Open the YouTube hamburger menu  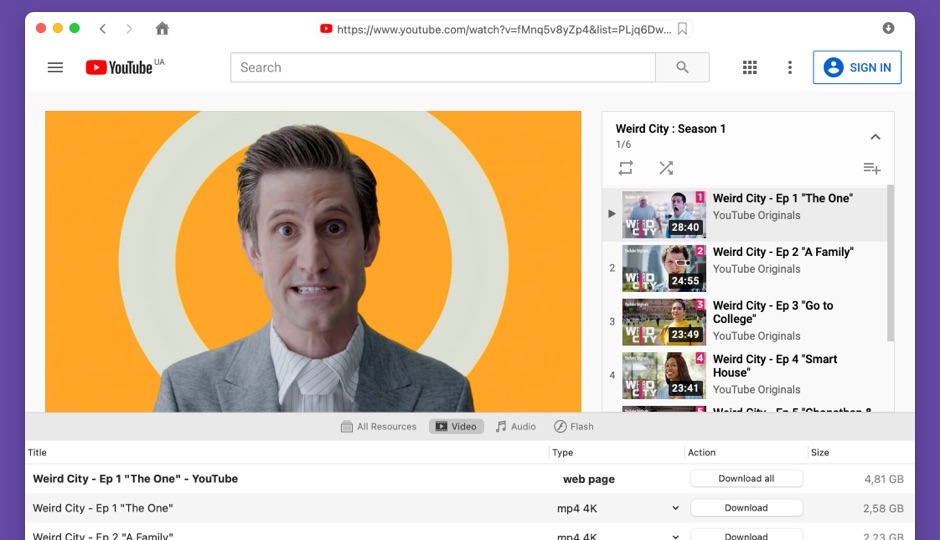[x=55, y=67]
